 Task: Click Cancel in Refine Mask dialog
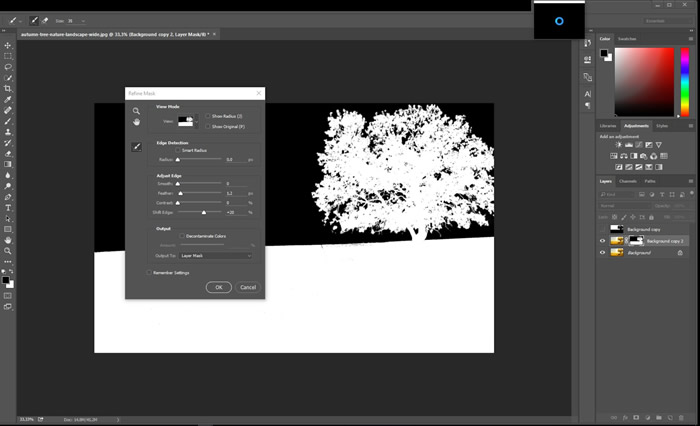tap(248, 287)
